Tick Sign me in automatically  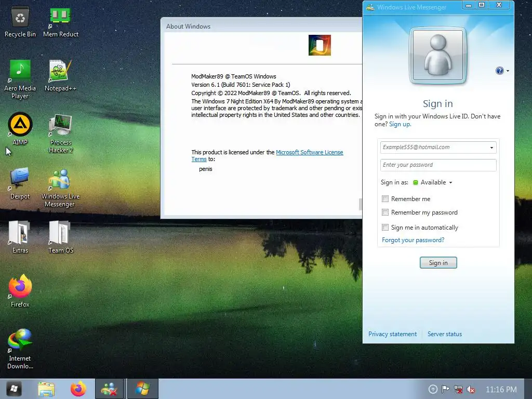[385, 228]
